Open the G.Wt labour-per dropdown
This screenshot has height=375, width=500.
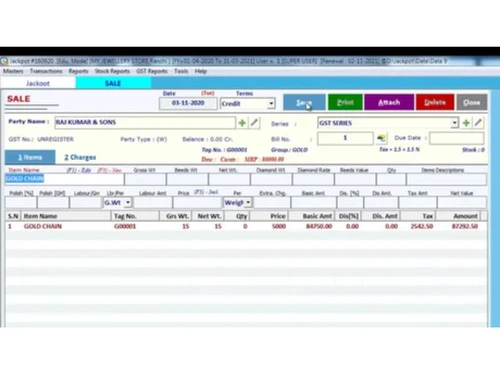click(128, 202)
